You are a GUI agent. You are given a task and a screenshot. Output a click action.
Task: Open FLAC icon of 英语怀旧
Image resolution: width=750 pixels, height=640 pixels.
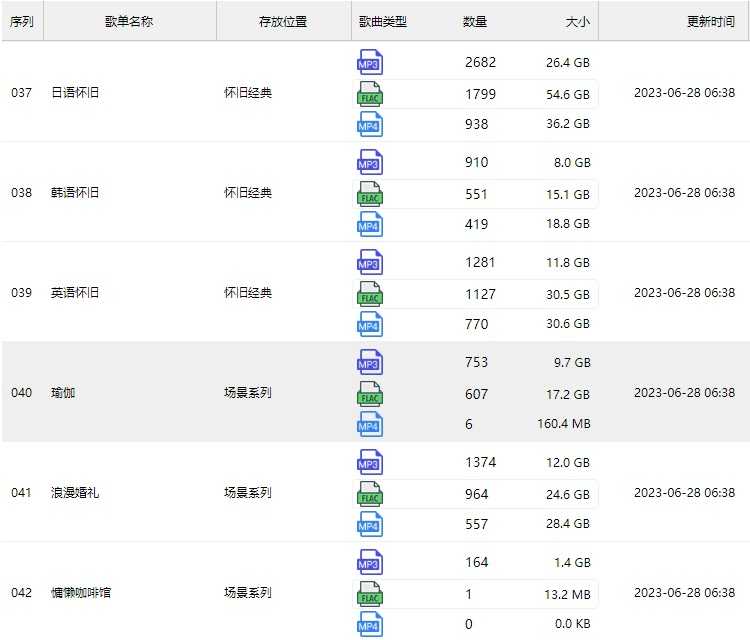click(x=370, y=294)
